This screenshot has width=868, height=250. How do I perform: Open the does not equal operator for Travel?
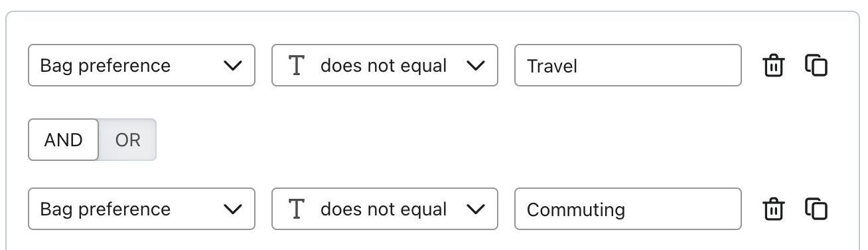[385, 65]
